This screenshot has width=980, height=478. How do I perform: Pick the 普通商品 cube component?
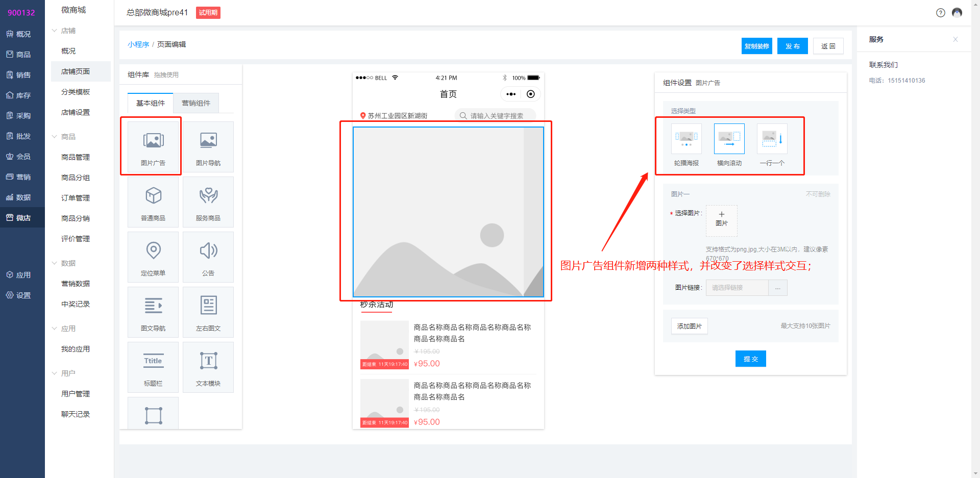coord(153,202)
